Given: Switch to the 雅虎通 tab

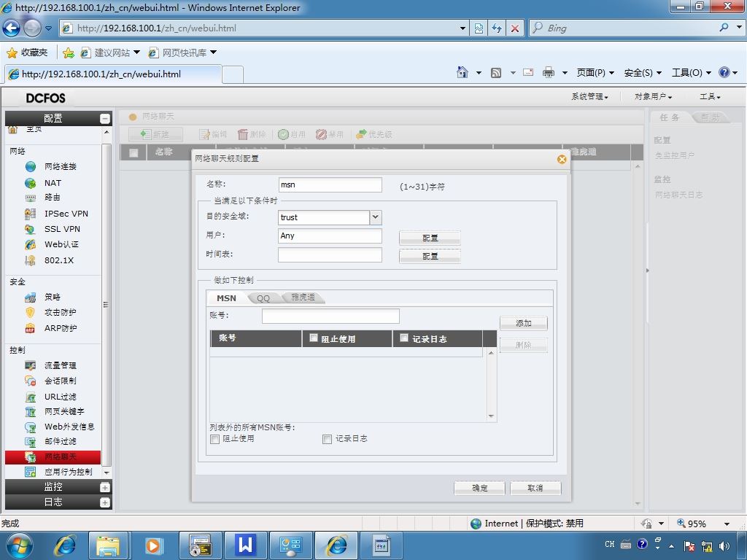Looking at the screenshot, I should [x=303, y=297].
